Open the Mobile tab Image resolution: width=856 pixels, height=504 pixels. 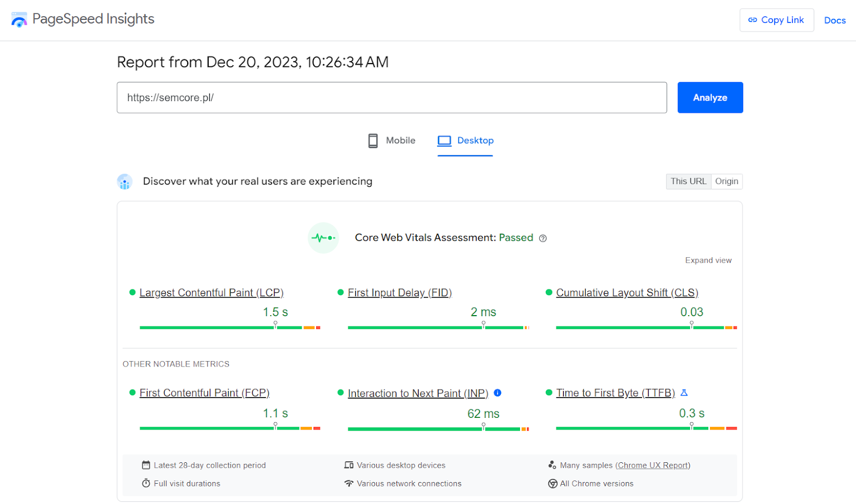pyautogui.click(x=392, y=141)
